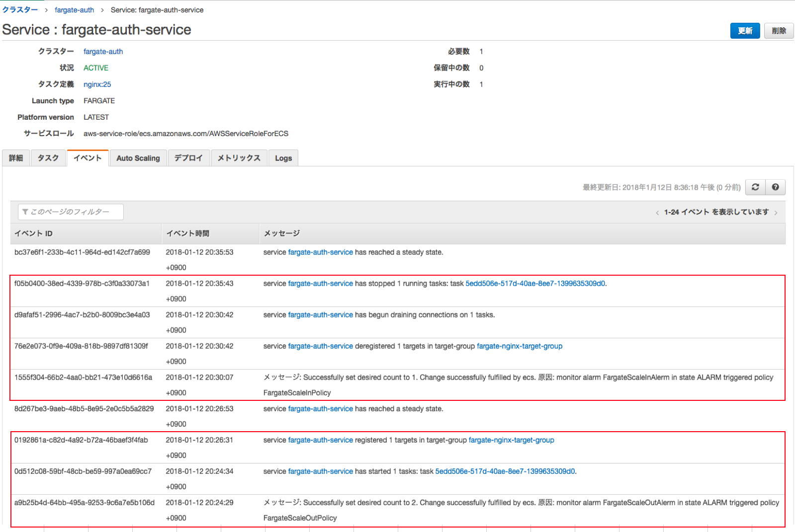Viewport: 795px width, 532px height.
Task: Focus the このページのフィルター filter field
Action: pos(71,212)
